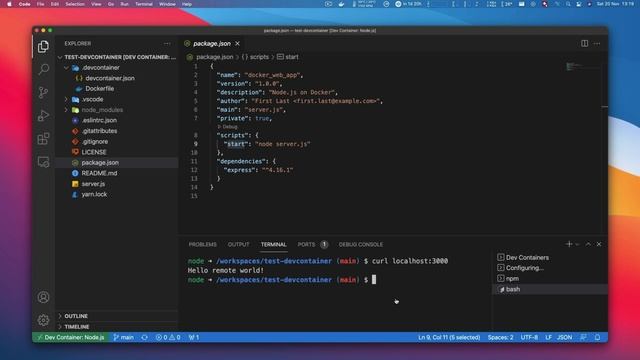Open the Search view icon

pyautogui.click(x=43, y=69)
